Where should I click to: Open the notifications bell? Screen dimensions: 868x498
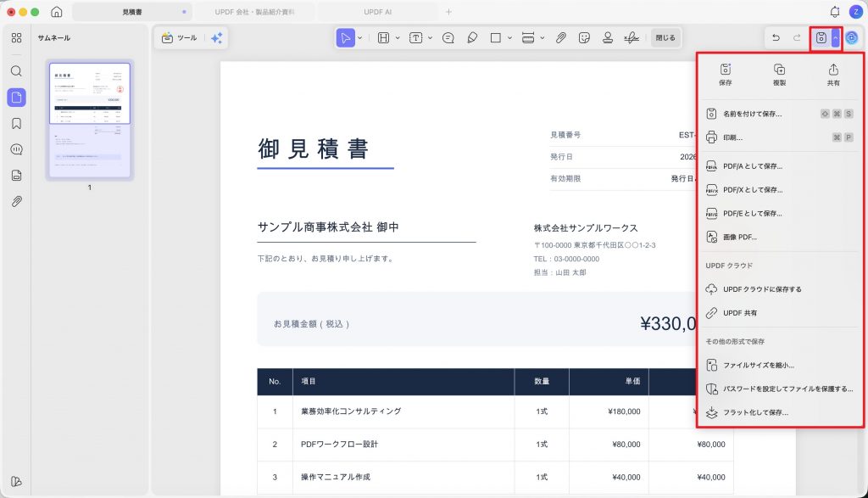tap(835, 12)
